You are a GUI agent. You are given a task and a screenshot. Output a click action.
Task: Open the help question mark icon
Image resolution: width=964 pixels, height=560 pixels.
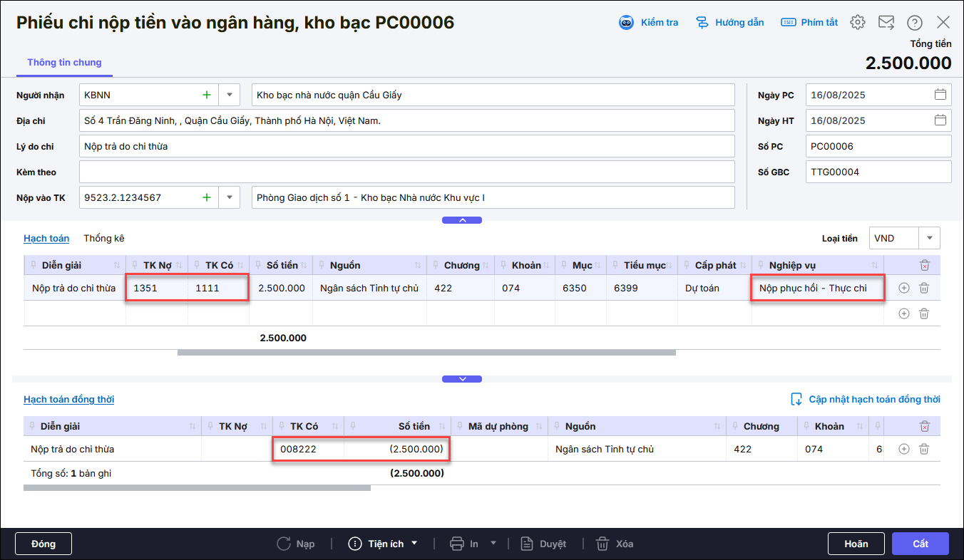point(915,23)
